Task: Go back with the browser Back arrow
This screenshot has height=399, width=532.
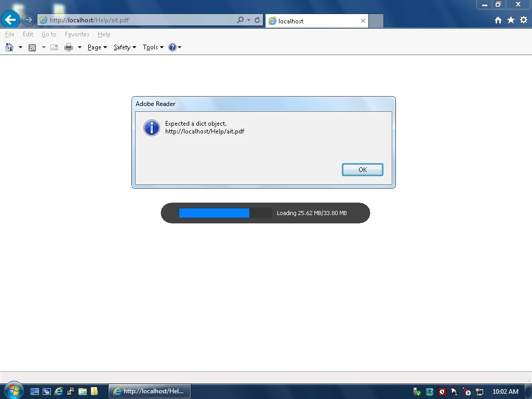Action: pos(10,20)
